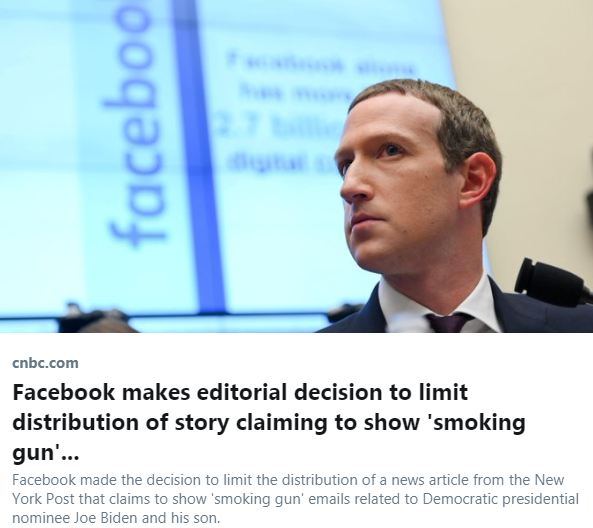Click the black microphone in the photo
The height and width of the screenshot is (528, 593).
click(551, 281)
